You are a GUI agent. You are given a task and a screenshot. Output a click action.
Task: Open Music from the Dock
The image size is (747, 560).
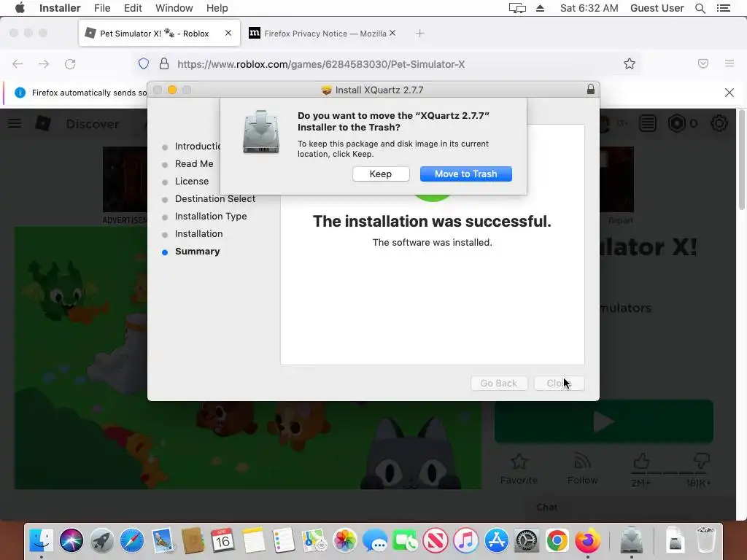click(x=466, y=540)
